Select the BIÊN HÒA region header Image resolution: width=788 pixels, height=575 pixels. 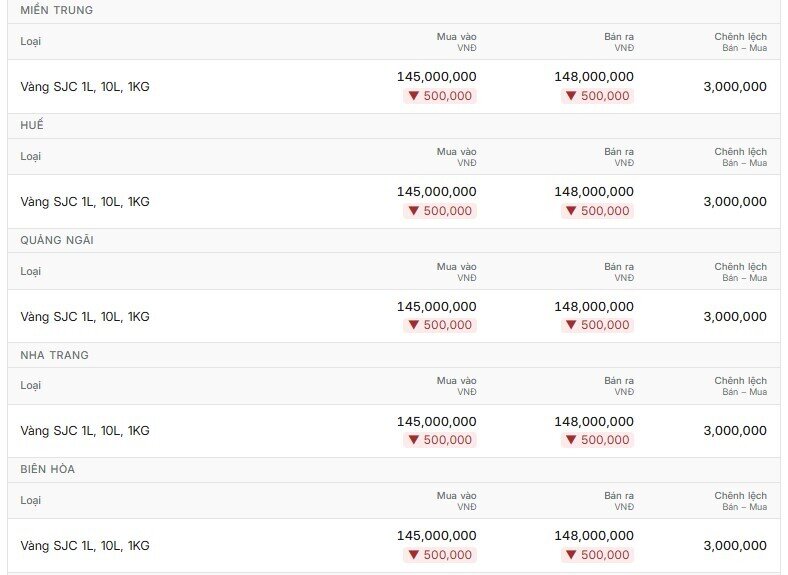click(394, 470)
